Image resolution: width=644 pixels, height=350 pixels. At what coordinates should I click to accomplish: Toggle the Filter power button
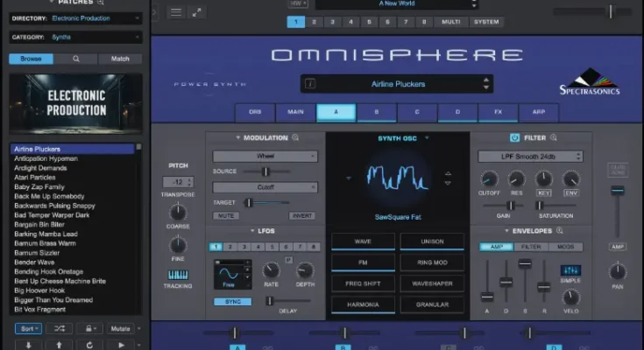click(x=514, y=137)
